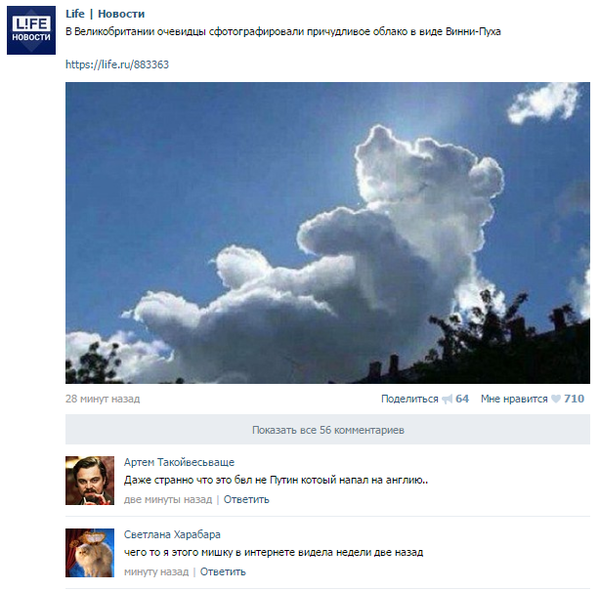Click the share megaphone icon
This screenshot has height=591, width=600.
pyautogui.click(x=447, y=399)
